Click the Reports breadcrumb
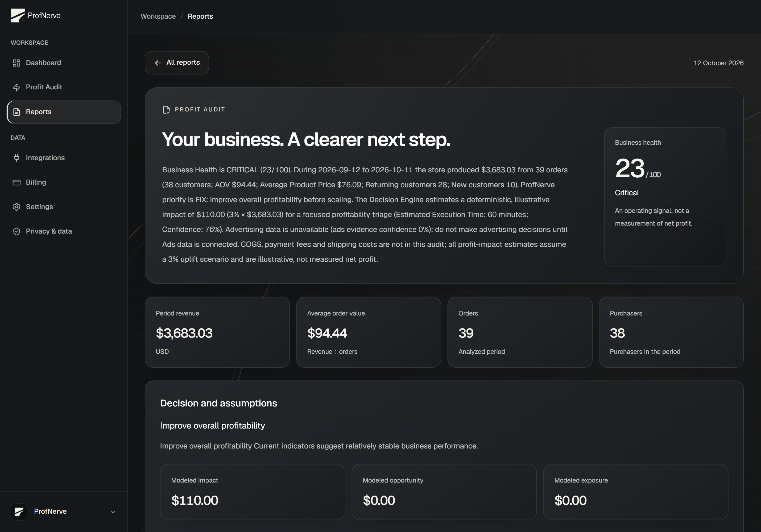This screenshot has width=761, height=532. [x=200, y=16]
